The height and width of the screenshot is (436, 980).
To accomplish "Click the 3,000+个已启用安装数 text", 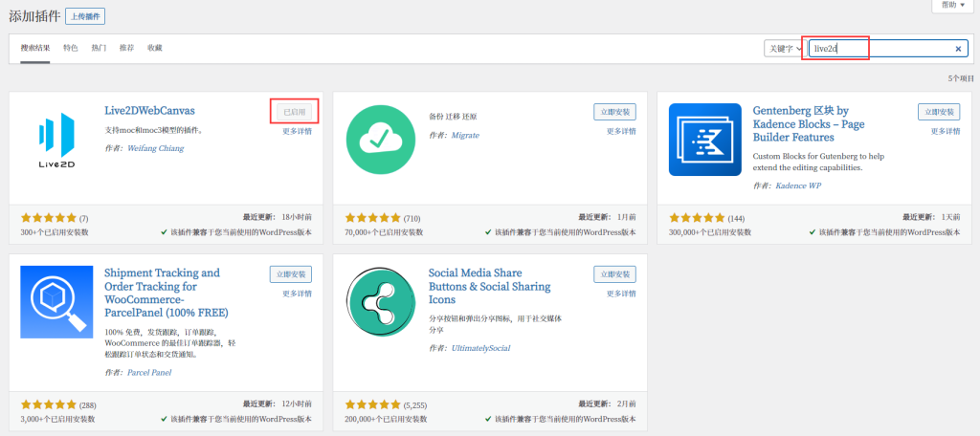I will pyautogui.click(x=57, y=419).
